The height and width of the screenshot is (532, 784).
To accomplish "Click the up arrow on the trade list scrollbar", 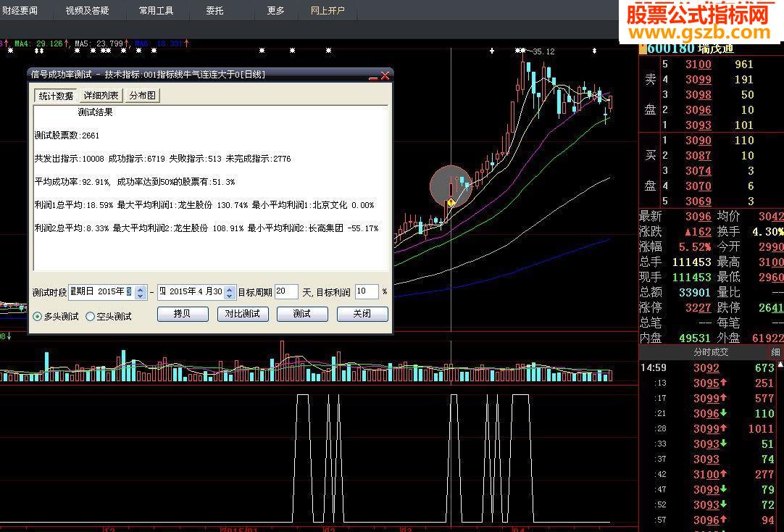I will coord(780,364).
